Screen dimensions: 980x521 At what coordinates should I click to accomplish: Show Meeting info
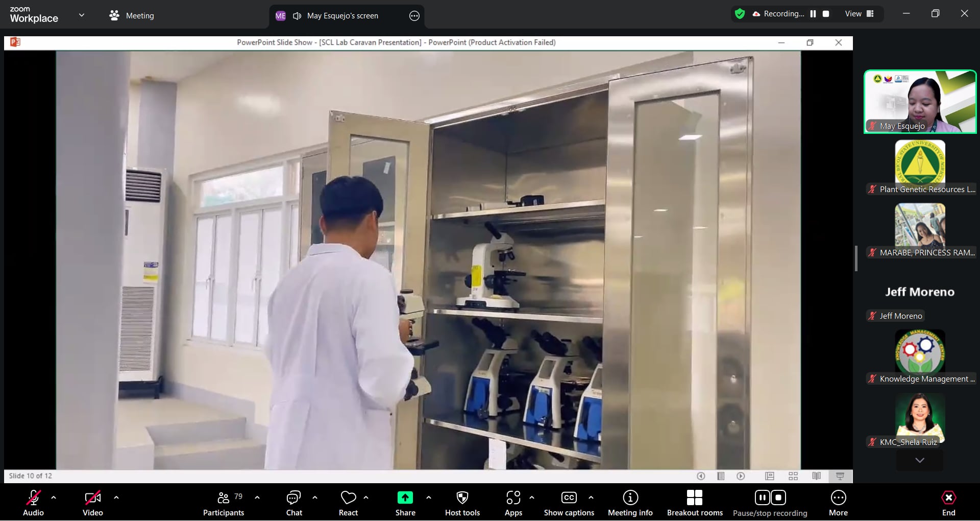[x=630, y=503]
